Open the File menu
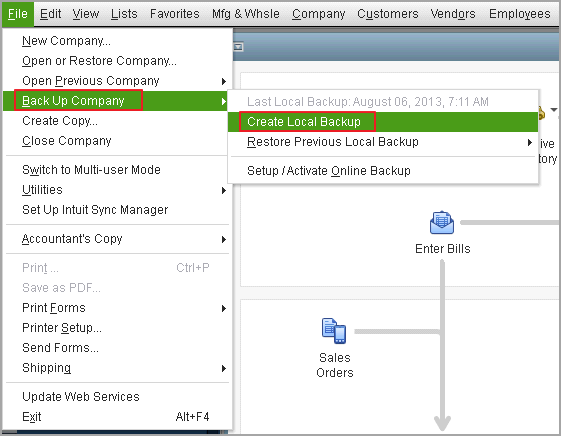561x436 pixels. 18,14
